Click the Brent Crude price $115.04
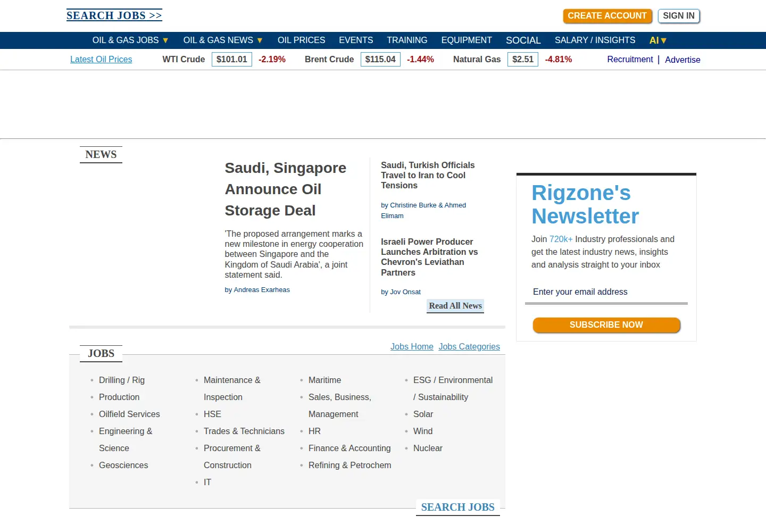Image resolution: width=766 pixels, height=532 pixels. (x=380, y=60)
